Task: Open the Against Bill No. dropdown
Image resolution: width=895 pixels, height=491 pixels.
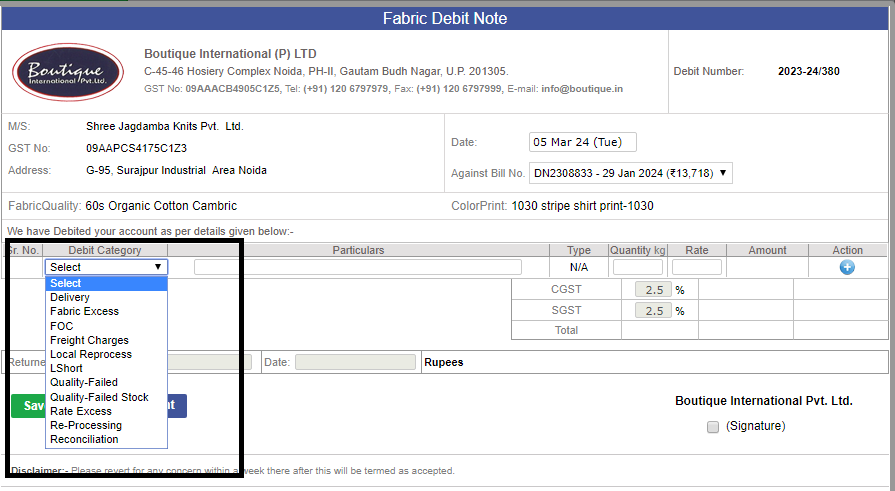Action: click(x=630, y=173)
